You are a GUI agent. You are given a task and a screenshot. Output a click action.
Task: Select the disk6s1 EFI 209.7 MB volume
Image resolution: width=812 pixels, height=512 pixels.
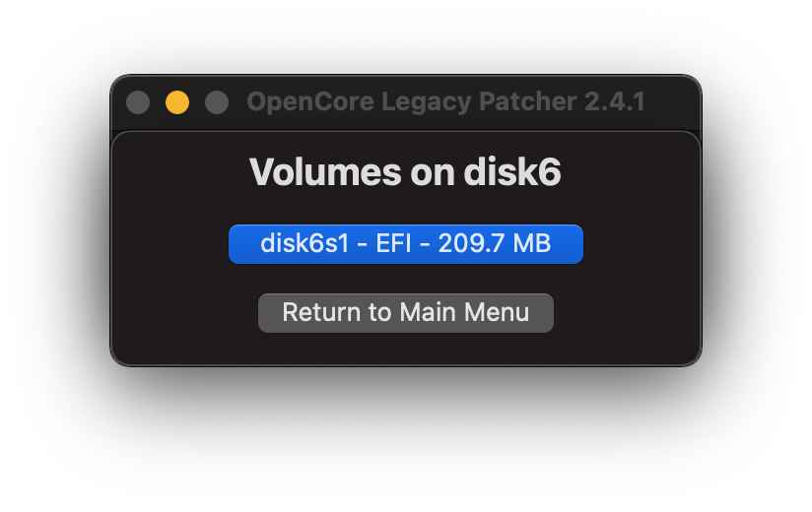pos(405,243)
